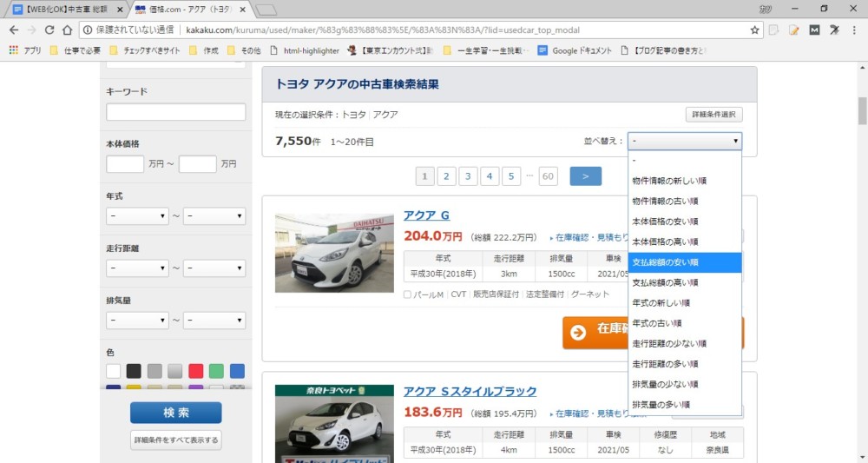Open the 作成 bookmark folder
This screenshot has width=868, height=463.
pyautogui.click(x=204, y=50)
